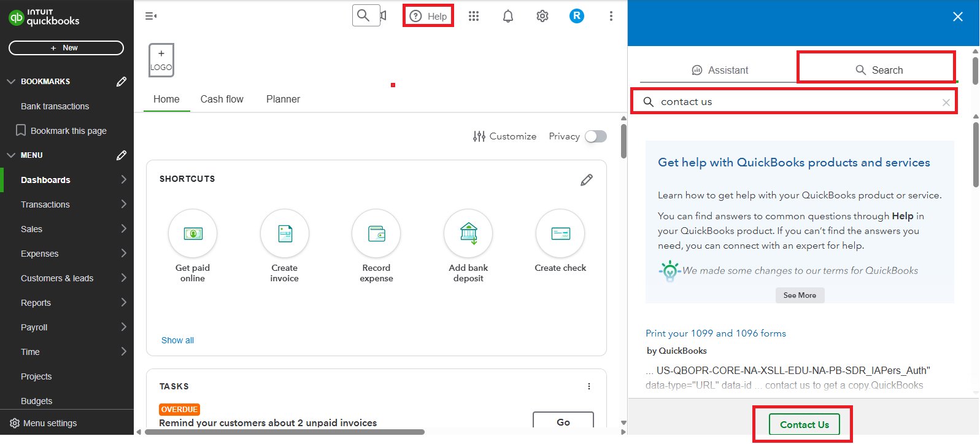Edit bookmarks pencil icon
The width and height of the screenshot is (980, 444).
(x=122, y=82)
